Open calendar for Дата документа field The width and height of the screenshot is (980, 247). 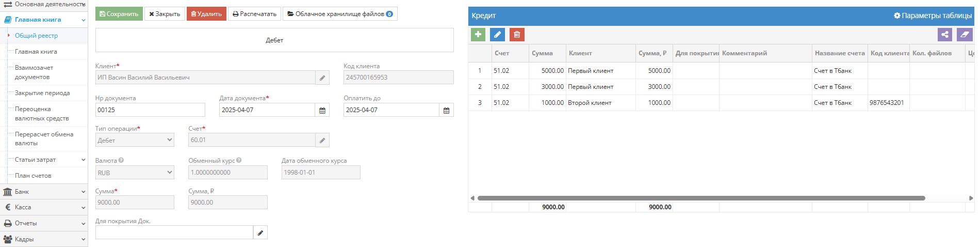click(322, 110)
